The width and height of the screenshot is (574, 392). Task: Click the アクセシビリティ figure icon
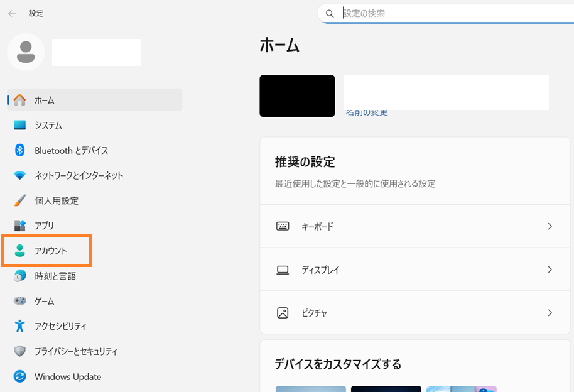tap(19, 325)
